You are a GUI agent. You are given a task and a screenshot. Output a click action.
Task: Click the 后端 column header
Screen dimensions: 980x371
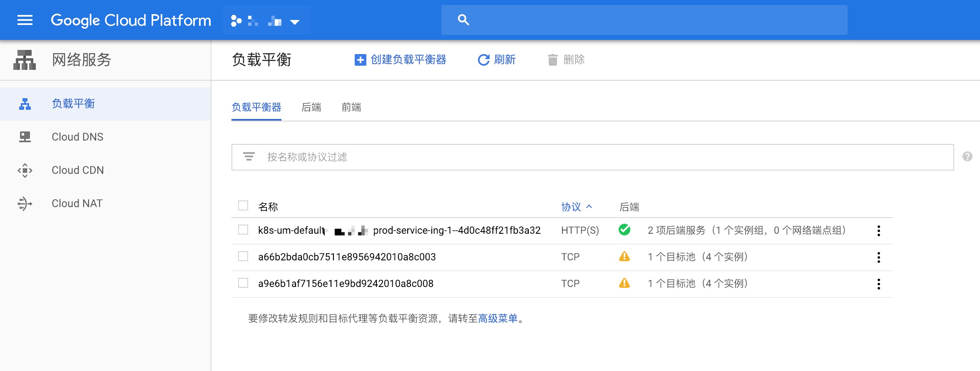click(x=629, y=207)
